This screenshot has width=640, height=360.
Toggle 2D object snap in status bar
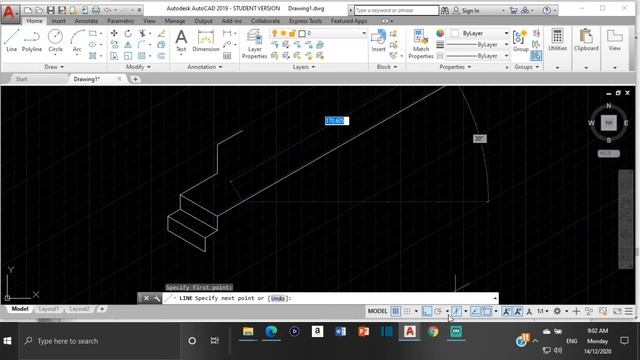(487, 311)
